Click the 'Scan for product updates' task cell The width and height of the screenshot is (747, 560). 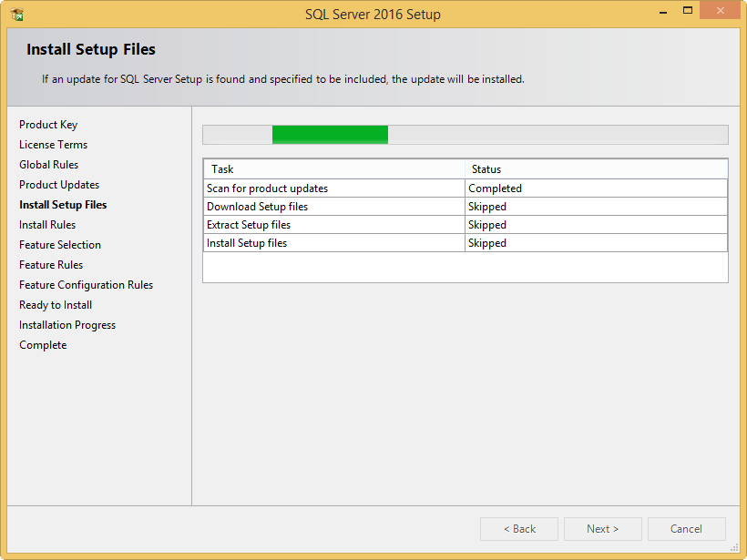point(334,188)
